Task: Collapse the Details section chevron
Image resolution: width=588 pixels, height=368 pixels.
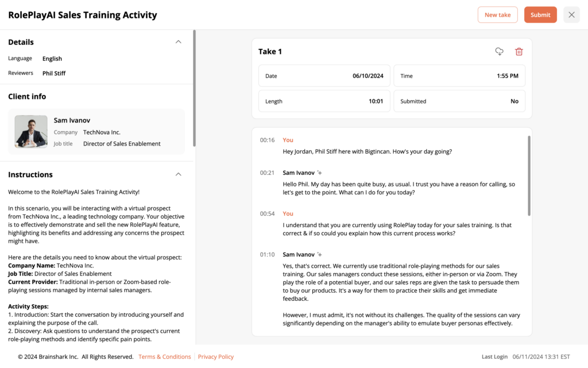Action: (179, 42)
